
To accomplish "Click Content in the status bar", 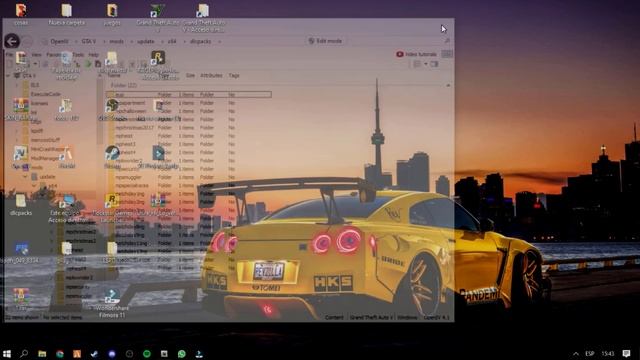I will (334, 317).
